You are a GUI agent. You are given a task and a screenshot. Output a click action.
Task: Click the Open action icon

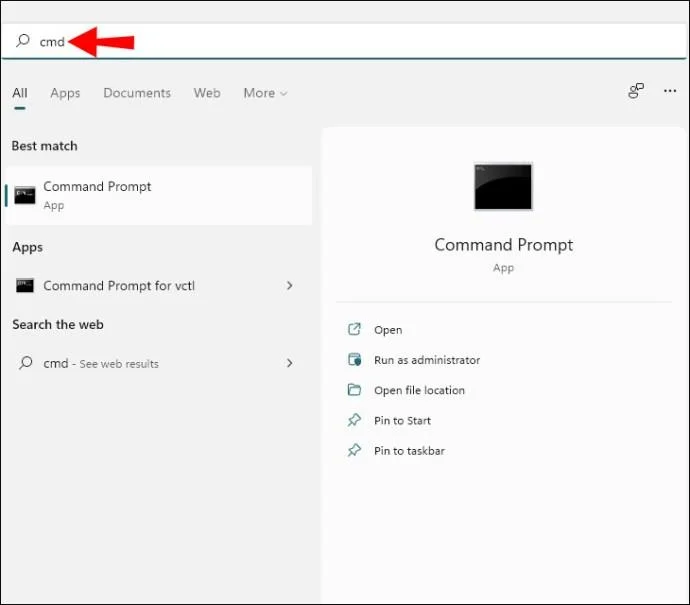point(354,329)
